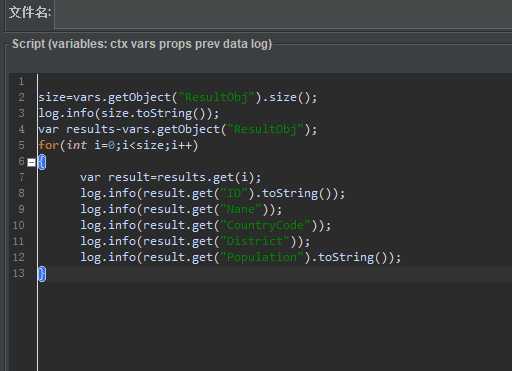The image size is (512, 371).
Task: Click line number 13 in the gutter
Action: point(19,273)
